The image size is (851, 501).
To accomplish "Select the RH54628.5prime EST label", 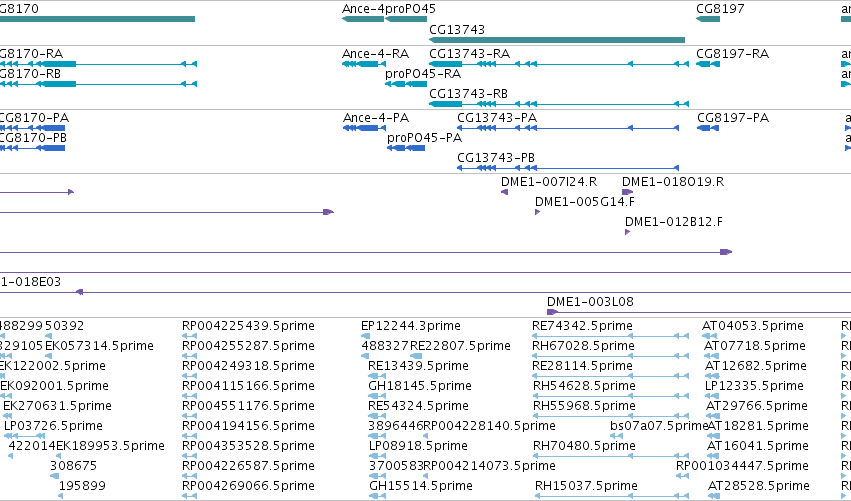I will point(584,386).
